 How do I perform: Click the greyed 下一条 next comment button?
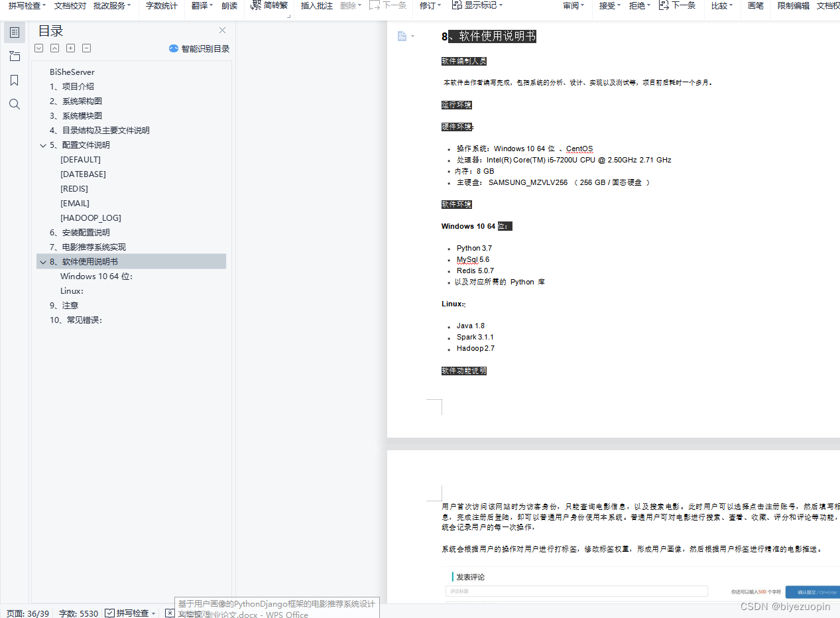coord(388,5)
